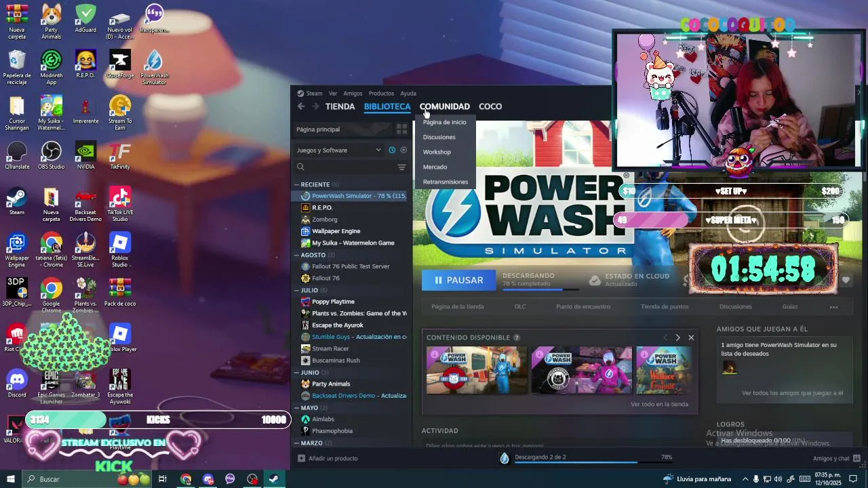Open the Ver menu
The height and width of the screenshot is (488, 868).
[333, 94]
